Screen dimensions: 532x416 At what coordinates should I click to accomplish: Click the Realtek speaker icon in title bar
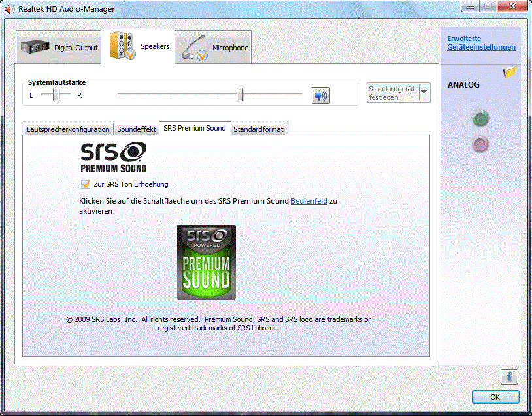[x=10, y=8]
